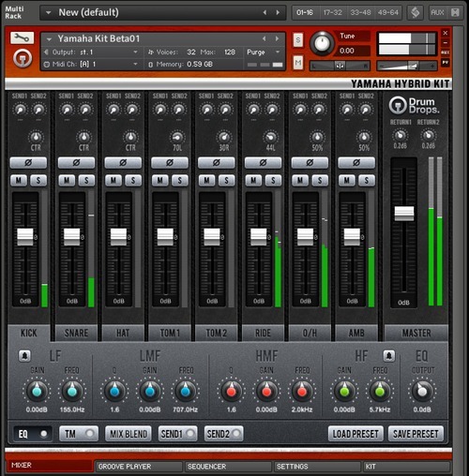Invert phase on the AMB channel
The height and width of the screenshot is (476, 469).
point(356,163)
